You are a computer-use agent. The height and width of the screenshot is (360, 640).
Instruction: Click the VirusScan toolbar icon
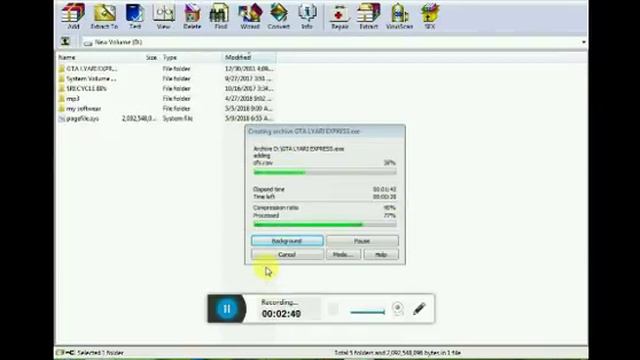pyautogui.click(x=400, y=16)
